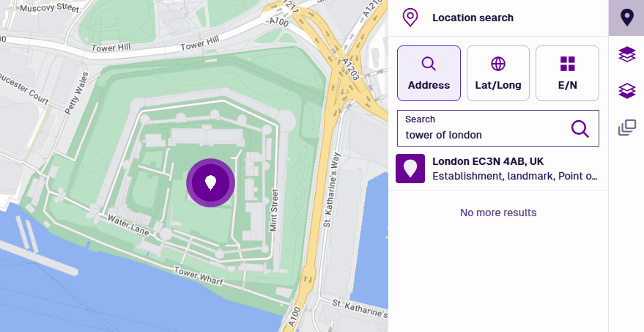
Task: Click the Tower Wharf label on map
Action: [x=199, y=276]
